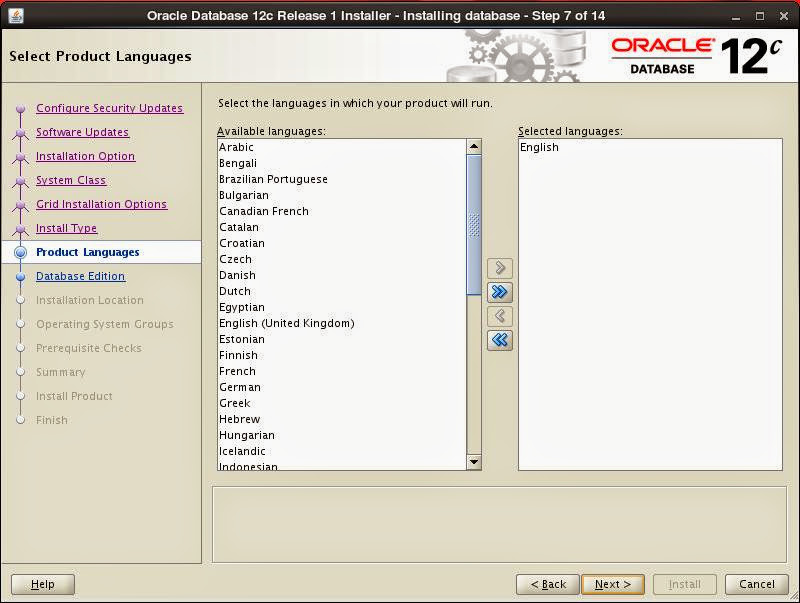Select Croatian in the list
The image size is (800, 603).
(342, 243)
